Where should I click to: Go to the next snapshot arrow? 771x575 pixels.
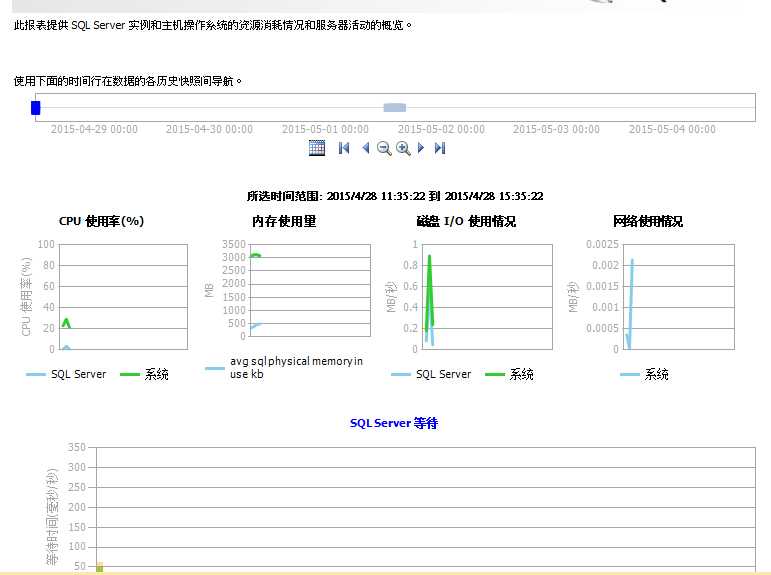(420, 148)
